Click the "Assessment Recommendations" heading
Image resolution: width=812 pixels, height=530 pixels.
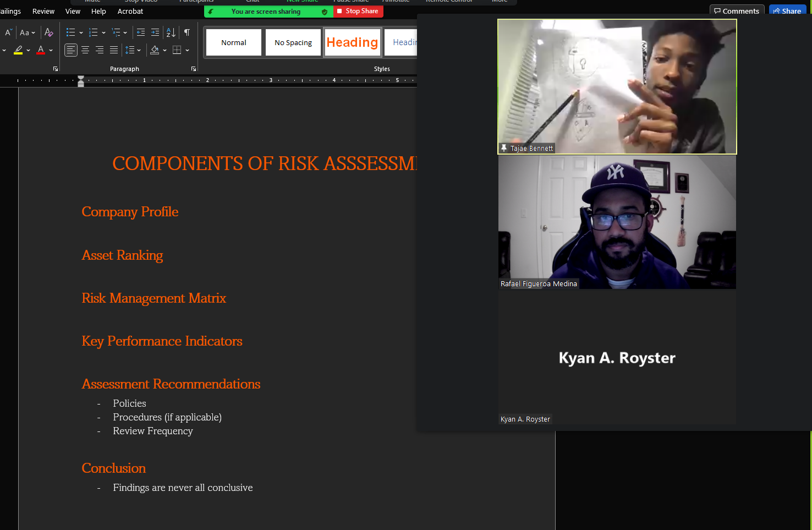coord(171,384)
